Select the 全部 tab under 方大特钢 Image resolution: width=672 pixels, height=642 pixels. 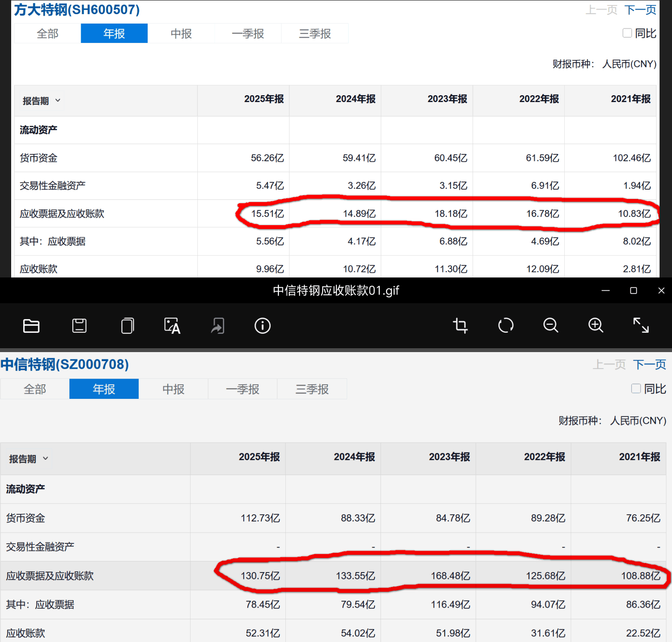tap(48, 33)
